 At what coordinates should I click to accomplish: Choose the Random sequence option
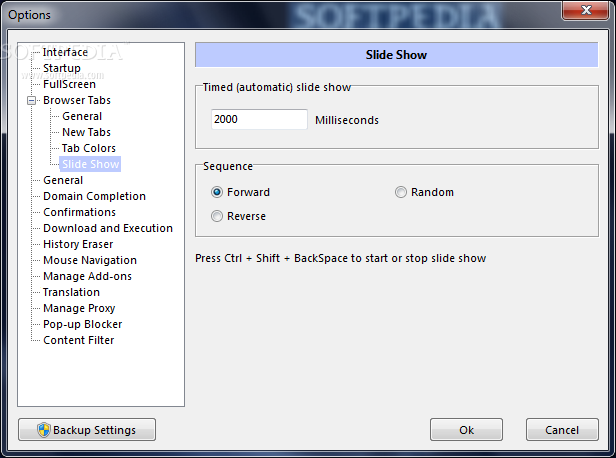[400, 192]
